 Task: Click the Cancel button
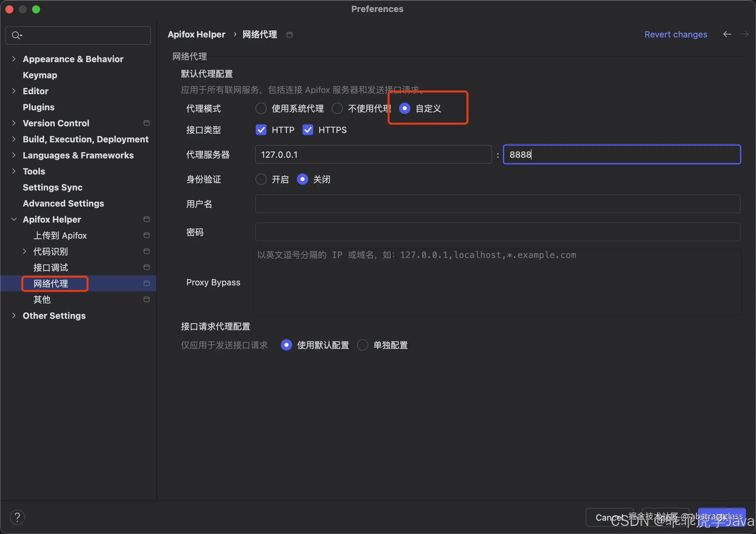(609, 517)
